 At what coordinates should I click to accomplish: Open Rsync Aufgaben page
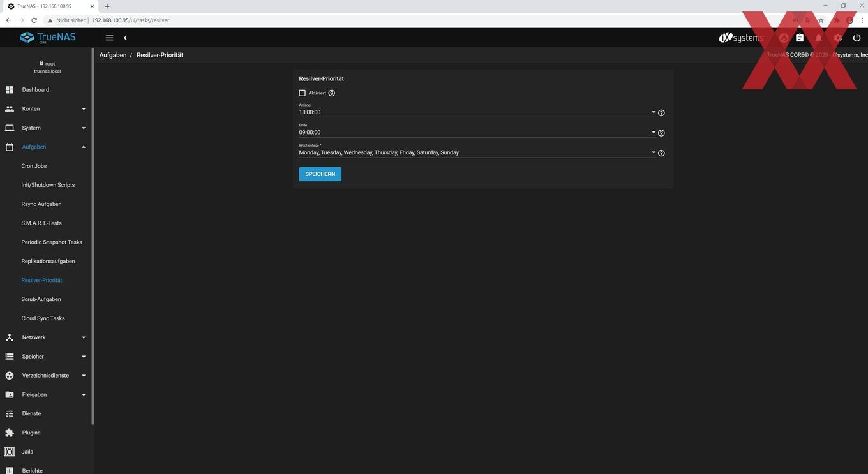coord(41,204)
